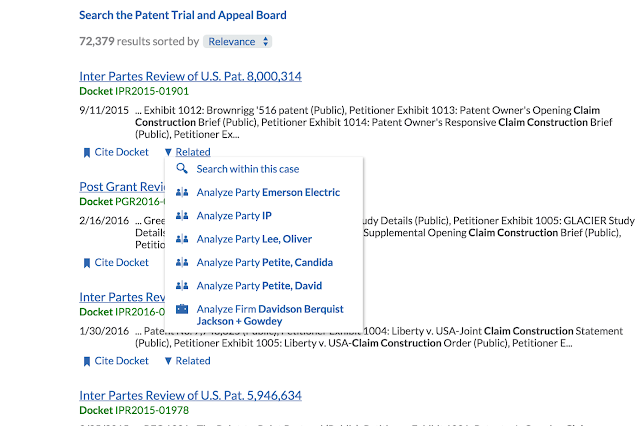Collapse the Related menu under IPR2015-01901
The width and height of the screenshot is (640, 426).
click(x=188, y=152)
